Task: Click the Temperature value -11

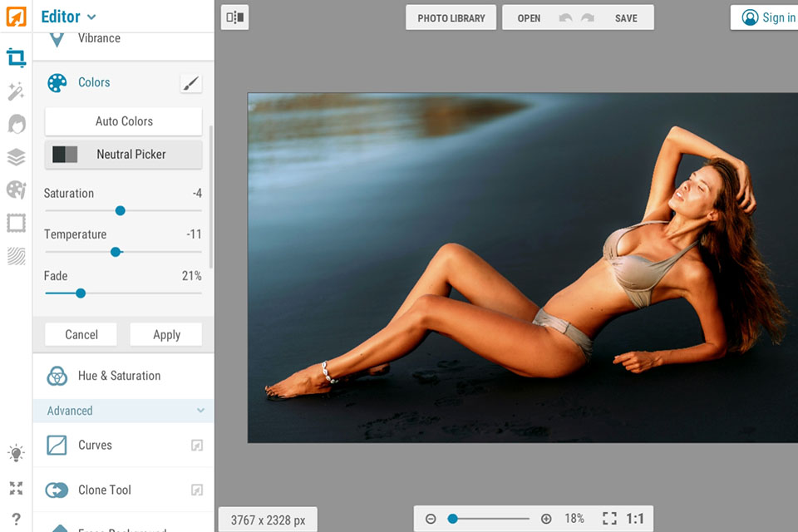Action: pyautogui.click(x=194, y=234)
